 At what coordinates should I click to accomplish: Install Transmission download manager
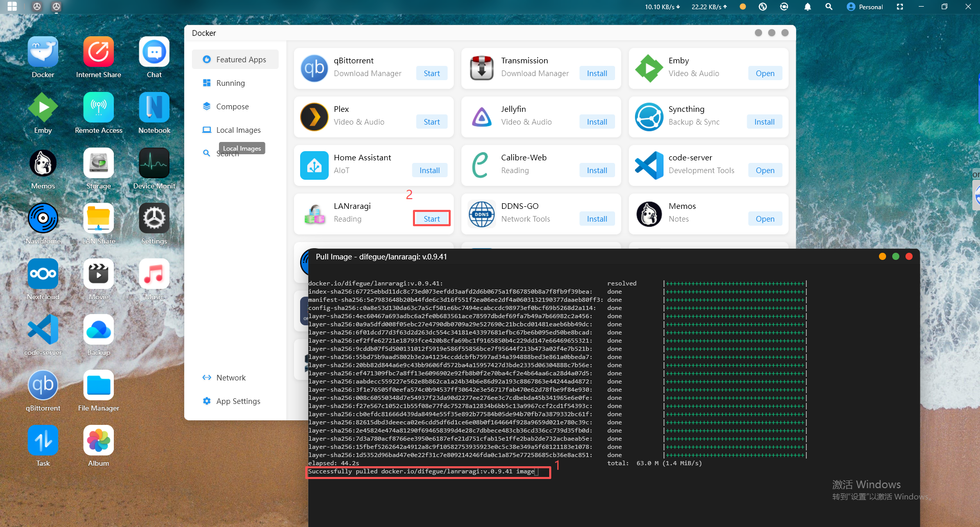[597, 73]
